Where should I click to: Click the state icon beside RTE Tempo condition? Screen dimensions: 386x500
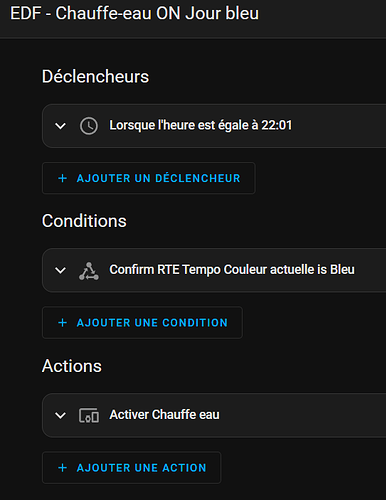[x=89, y=271]
